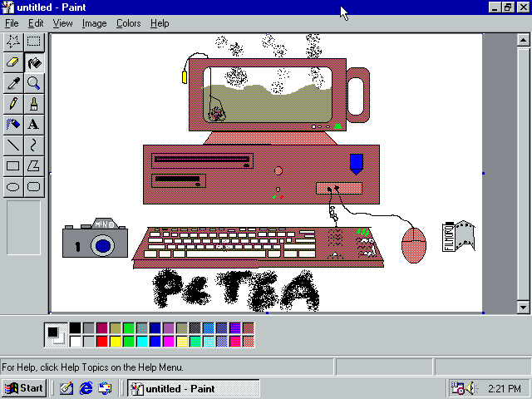532x399 pixels.
Task: Choose the light gray palette swatch
Action: pos(89,342)
